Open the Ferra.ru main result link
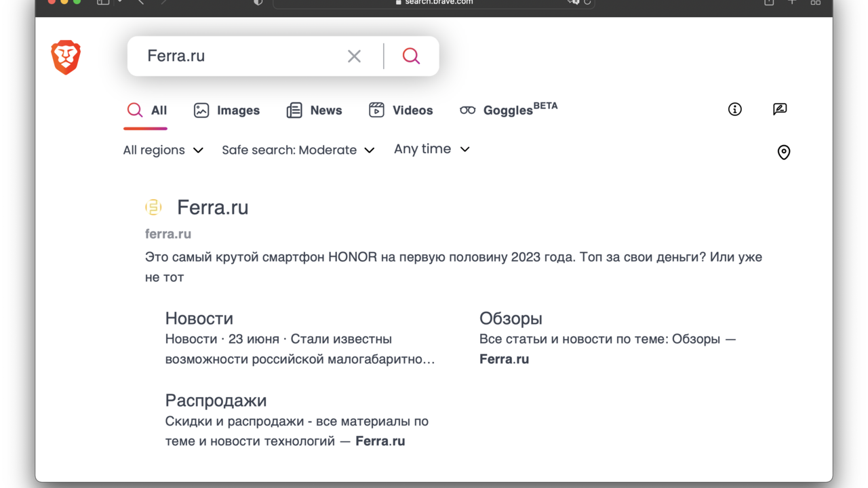Viewport: 868px width, 488px height. [x=212, y=207]
